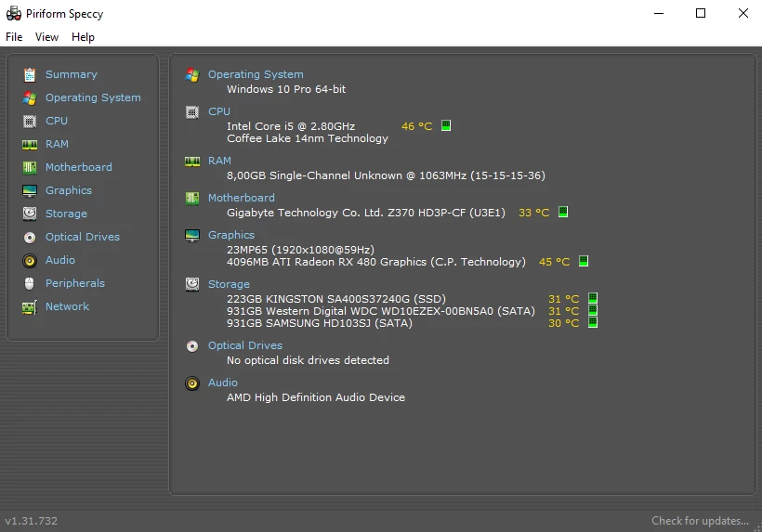The width and height of the screenshot is (762, 532).
Task: Click the CPU heading link in summary
Action: coord(219,111)
